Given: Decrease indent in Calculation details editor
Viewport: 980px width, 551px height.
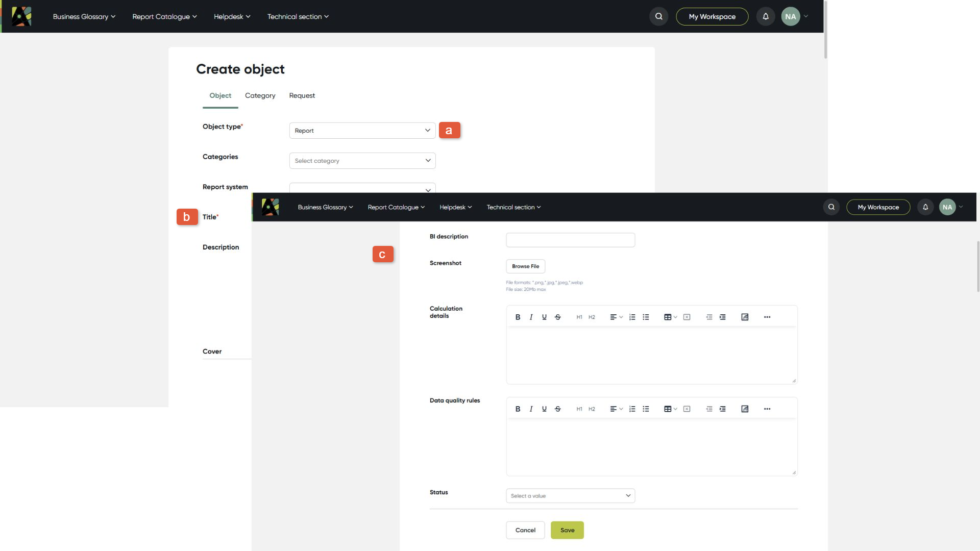Looking at the screenshot, I should click(709, 317).
